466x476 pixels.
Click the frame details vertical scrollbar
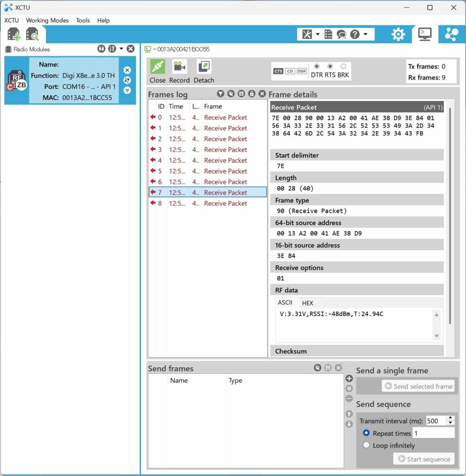tap(450, 216)
